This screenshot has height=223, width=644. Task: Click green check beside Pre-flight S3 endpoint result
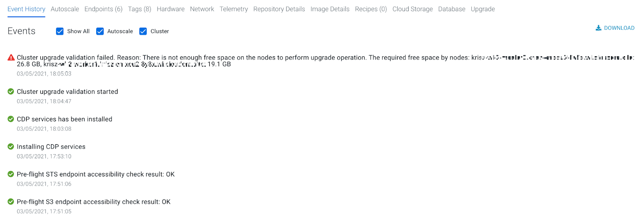click(x=11, y=202)
